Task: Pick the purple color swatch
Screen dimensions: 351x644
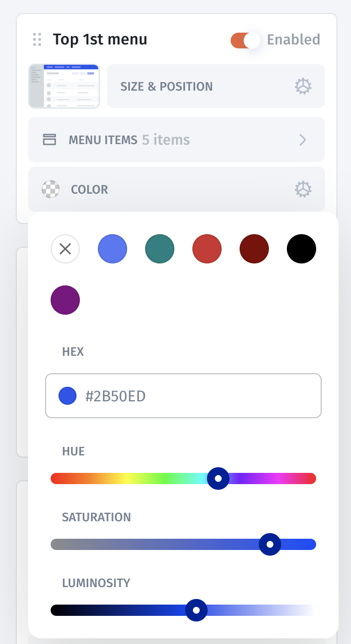Action: (x=65, y=299)
